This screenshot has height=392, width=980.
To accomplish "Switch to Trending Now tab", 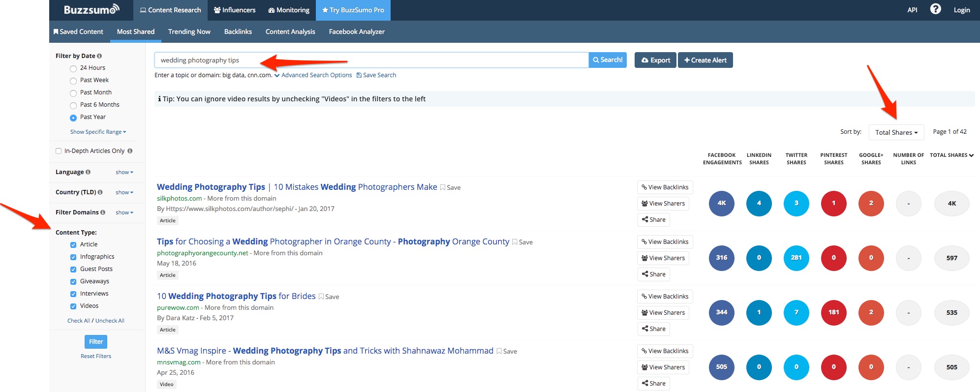I will coord(189,31).
